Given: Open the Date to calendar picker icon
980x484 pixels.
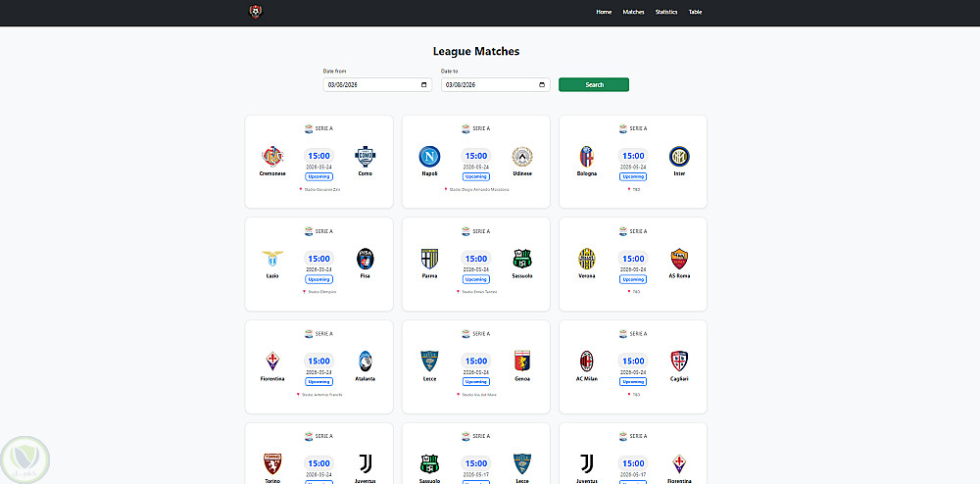Looking at the screenshot, I should (x=542, y=85).
